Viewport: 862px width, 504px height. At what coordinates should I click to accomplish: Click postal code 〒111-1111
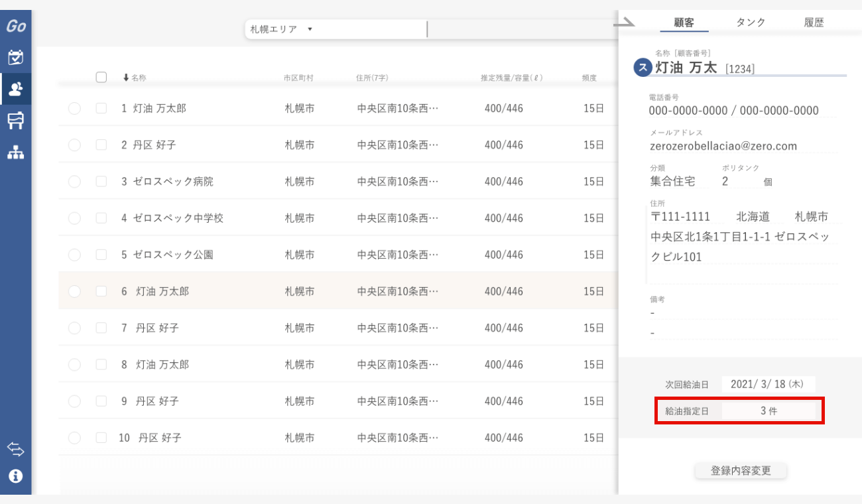680,217
